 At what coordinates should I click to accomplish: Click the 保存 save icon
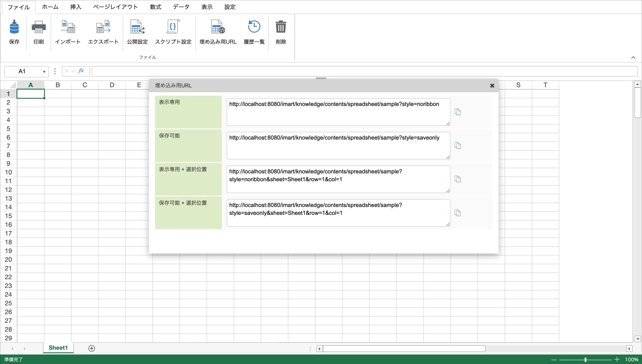coord(14,27)
